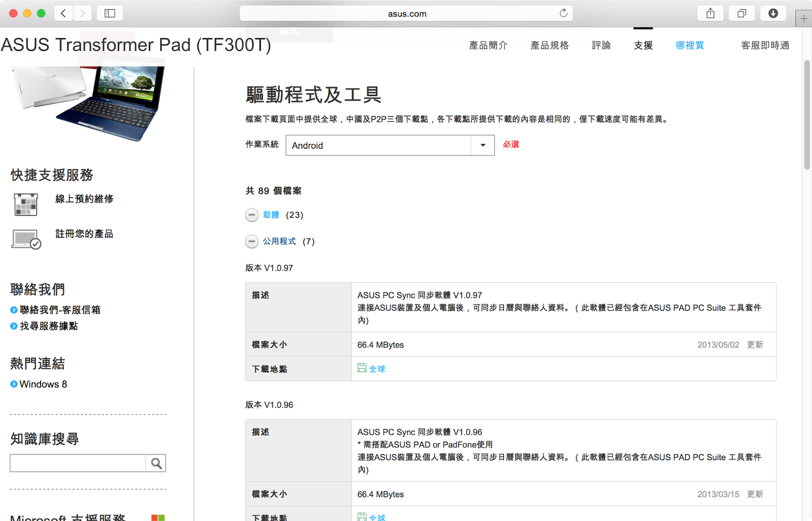The width and height of the screenshot is (812, 521).
Task: Open the 哪裡買 tab
Action: (x=690, y=45)
